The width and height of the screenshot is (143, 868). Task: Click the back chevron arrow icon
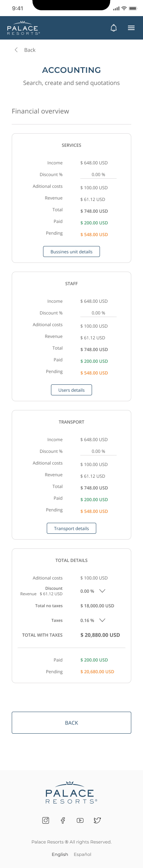(16, 50)
